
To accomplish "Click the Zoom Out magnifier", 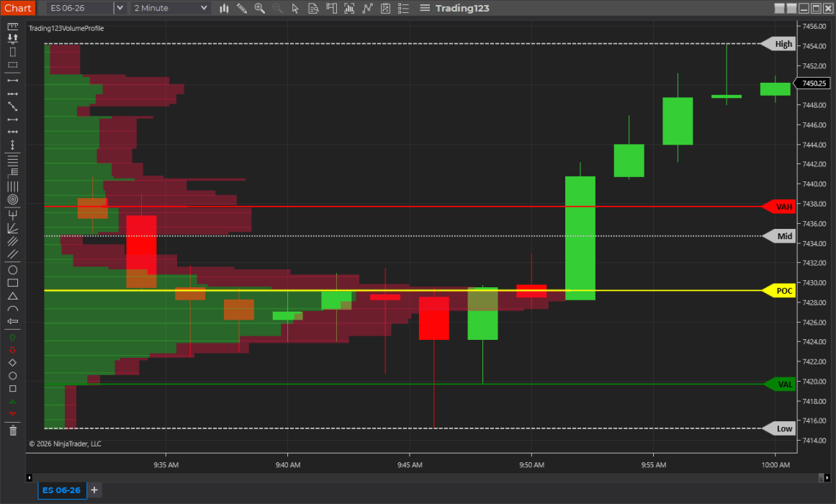I will click(277, 8).
